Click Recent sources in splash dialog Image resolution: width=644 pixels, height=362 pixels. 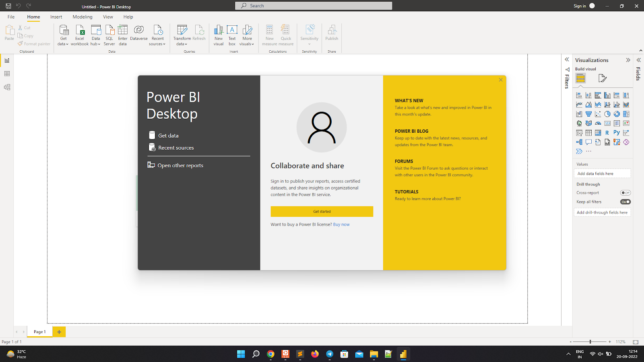[171, 148]
